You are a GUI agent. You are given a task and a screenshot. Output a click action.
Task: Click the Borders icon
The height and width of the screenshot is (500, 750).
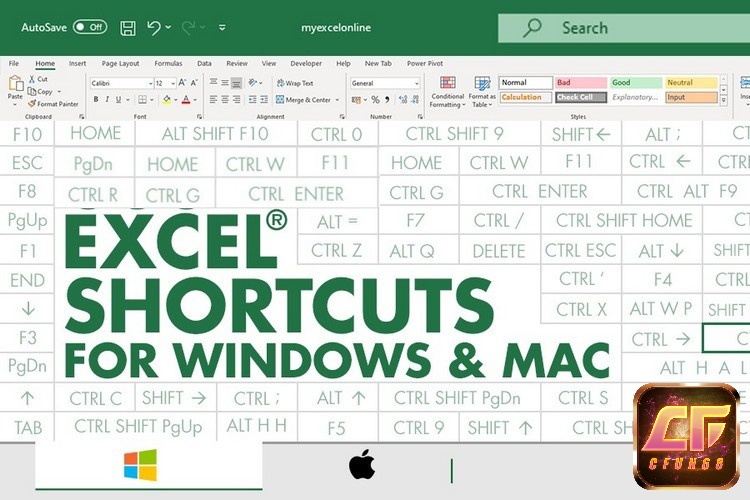[142, 100]
